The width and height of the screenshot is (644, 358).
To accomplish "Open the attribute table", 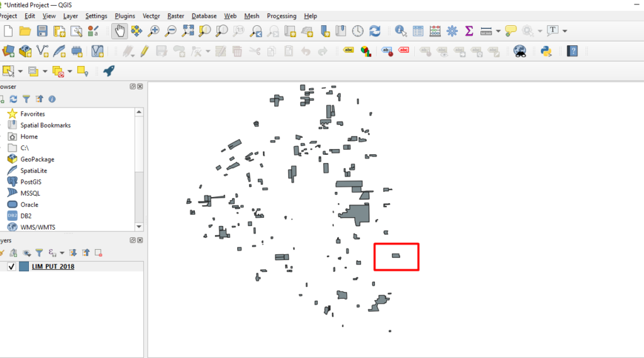I will click(x=418, y=30).
